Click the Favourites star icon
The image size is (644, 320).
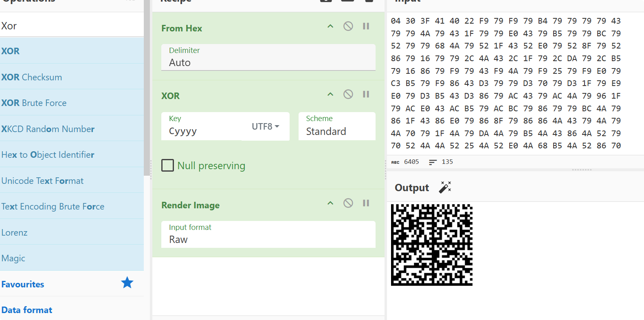click(x=127, y=282)
